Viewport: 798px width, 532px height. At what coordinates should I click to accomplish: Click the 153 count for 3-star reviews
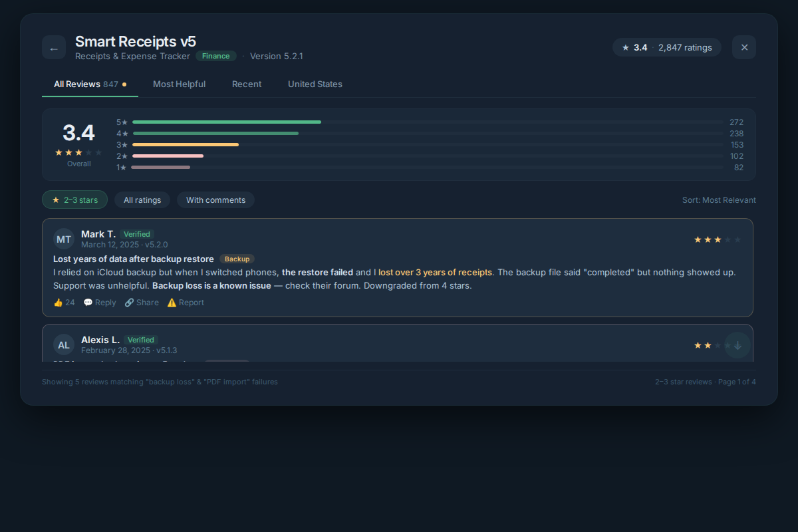(x=737, y=145)
